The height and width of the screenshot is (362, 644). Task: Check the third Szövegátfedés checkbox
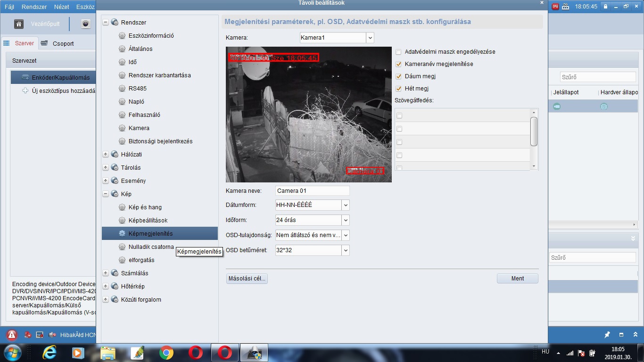pos(399,142)
